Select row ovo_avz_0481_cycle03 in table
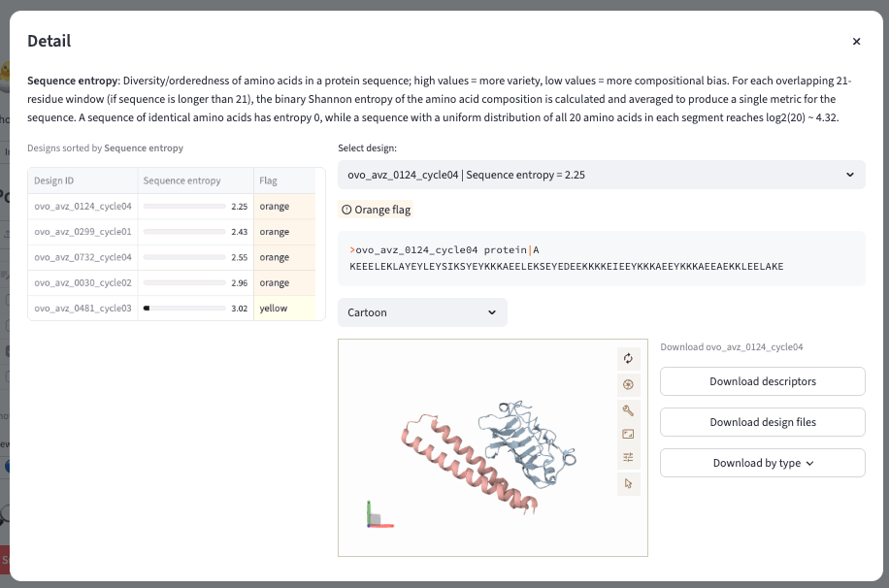The width and height of the screenshot is (889, 588). point(82,308)
